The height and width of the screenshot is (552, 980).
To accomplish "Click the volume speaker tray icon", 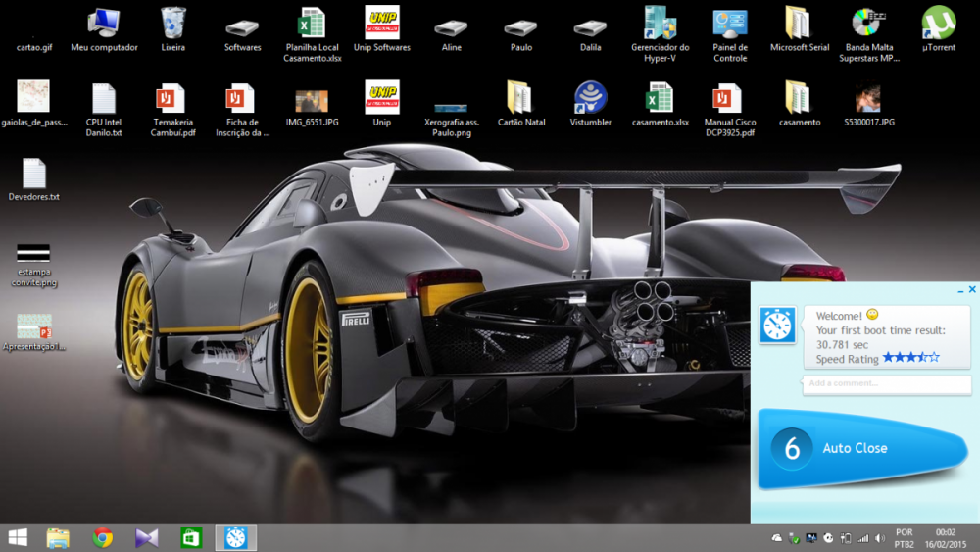I will coord(878,538).
